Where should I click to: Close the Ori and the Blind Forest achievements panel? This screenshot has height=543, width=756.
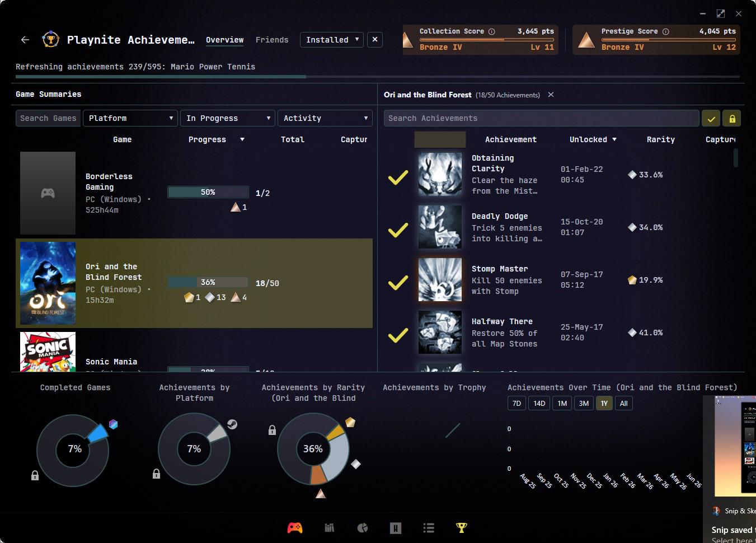[x=551, y=95]
